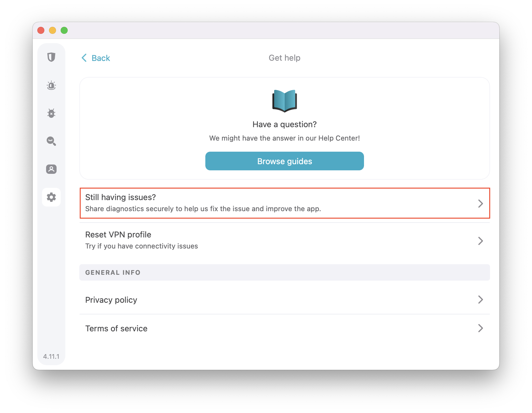The image size is (532, 413).
Task: Go back using the Back text link
Action: (101, 58)
